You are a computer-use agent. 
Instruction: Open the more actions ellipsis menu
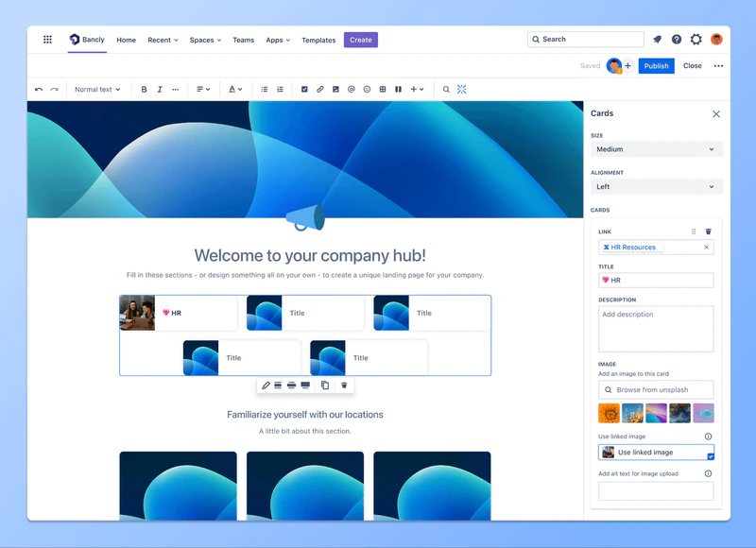click(718, 66)
